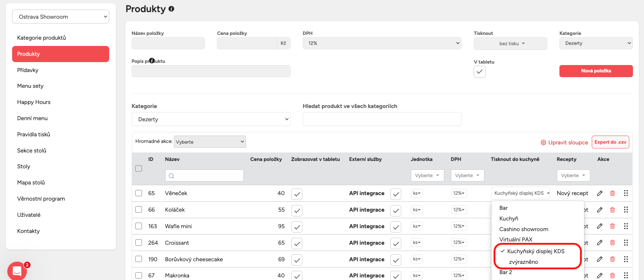The image size is (644, 280).
Task: Click the info icon next to Produkty heading
Action: click(x=171, y=9)
